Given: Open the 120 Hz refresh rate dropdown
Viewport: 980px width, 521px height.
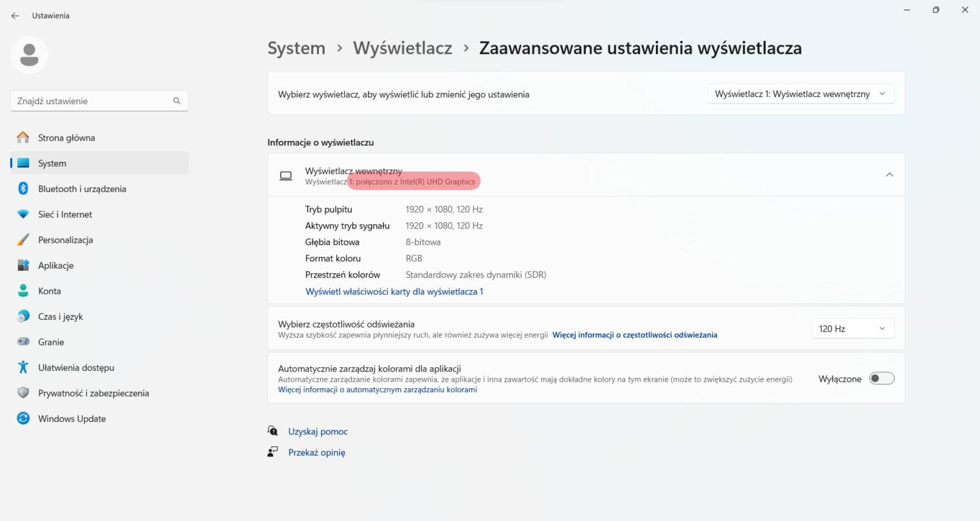Looking at the screenshot, I should tap(852, 328).
